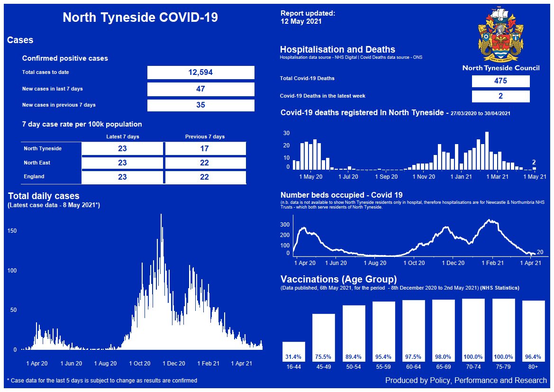Click the 'Previous 7 days' column header
The width and height of the screenshot is (554, 392).
[x=205, y=137]
